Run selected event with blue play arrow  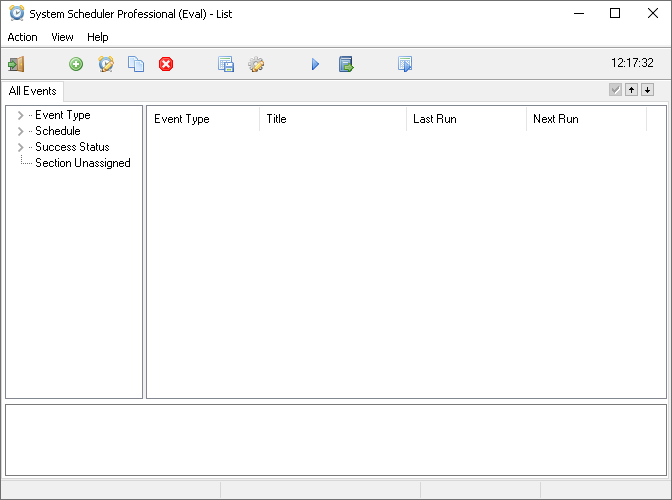[x=315, y=64]
